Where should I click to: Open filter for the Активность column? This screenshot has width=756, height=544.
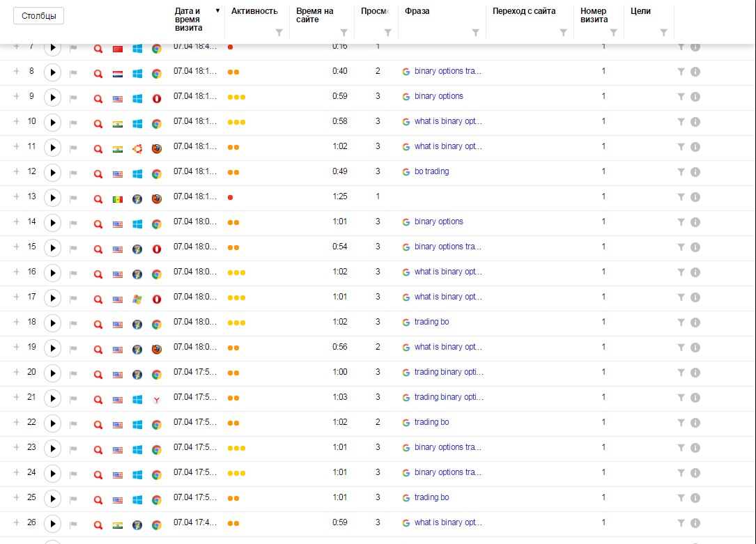click(x=279, y=33)
